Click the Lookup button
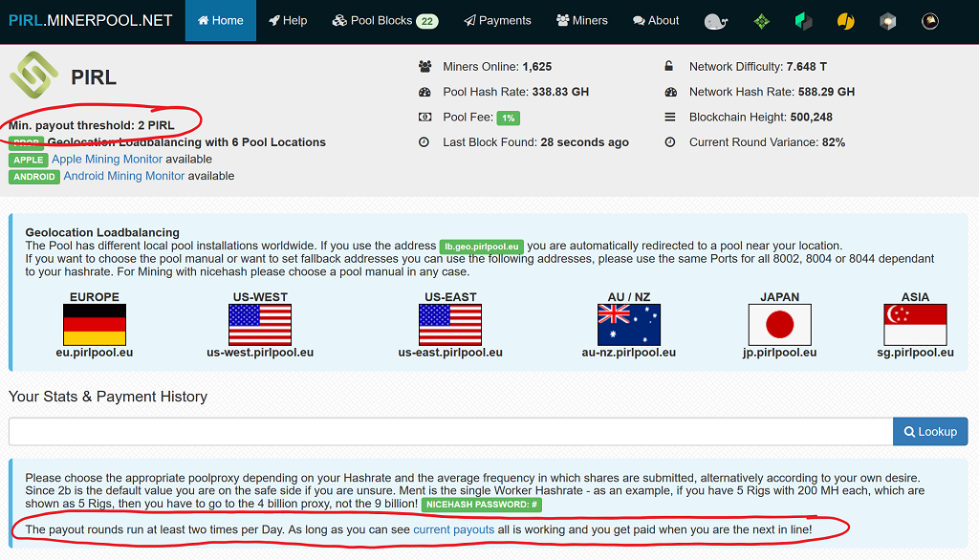 (x=930, y=431)
